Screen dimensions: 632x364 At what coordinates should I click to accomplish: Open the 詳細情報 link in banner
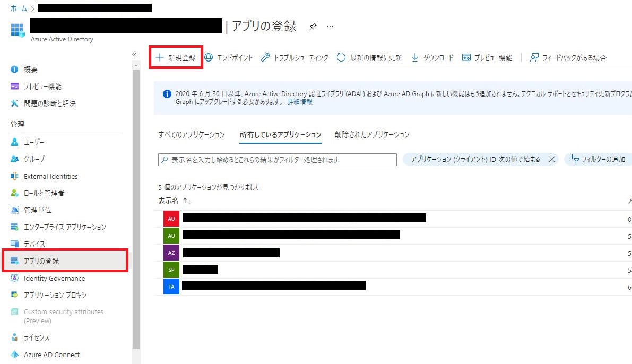[300, 102]
